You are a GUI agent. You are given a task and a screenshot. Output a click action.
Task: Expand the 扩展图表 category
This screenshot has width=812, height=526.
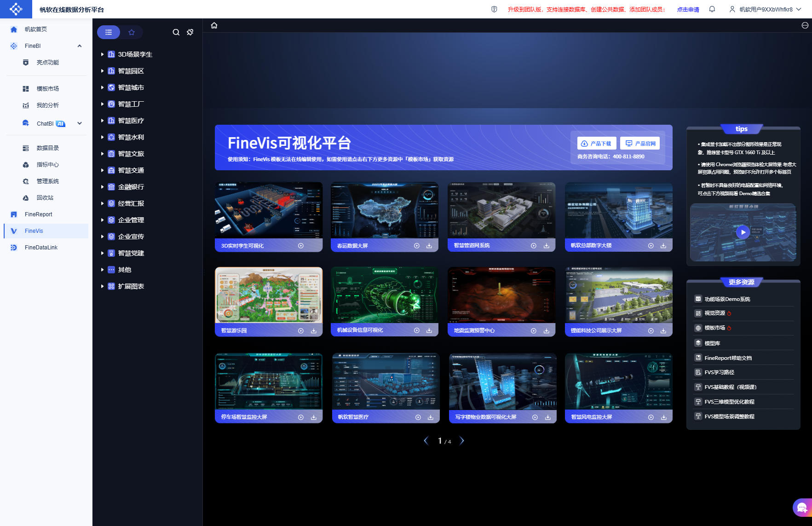coord(102,286)
